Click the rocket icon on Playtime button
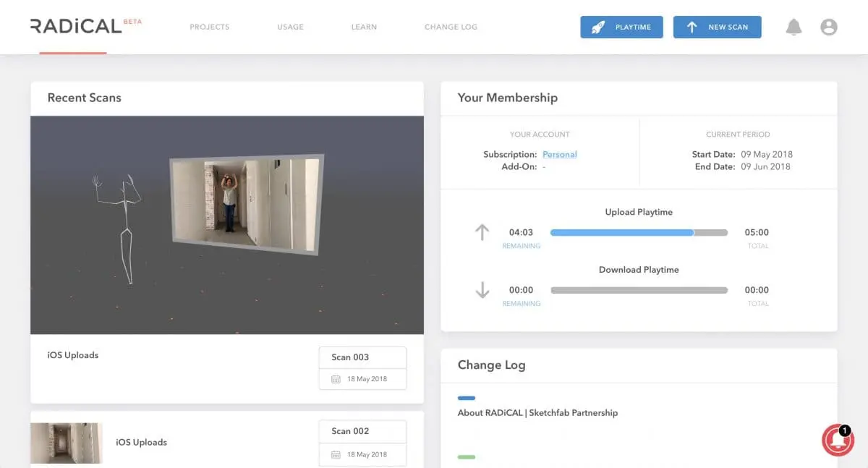Screen dimensions: 868x468 coord(598,27)
